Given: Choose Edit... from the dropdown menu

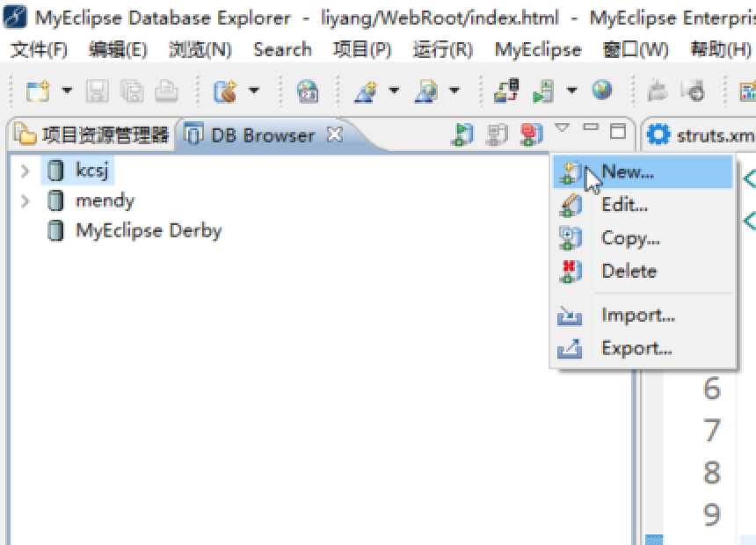Looking at the screenshot, I should point(643,205).
